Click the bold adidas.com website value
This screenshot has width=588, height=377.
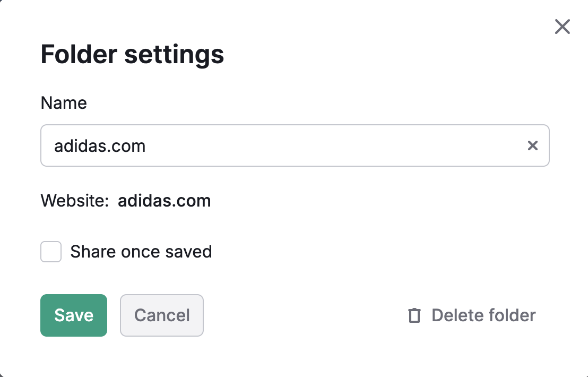tap(164, 201)
